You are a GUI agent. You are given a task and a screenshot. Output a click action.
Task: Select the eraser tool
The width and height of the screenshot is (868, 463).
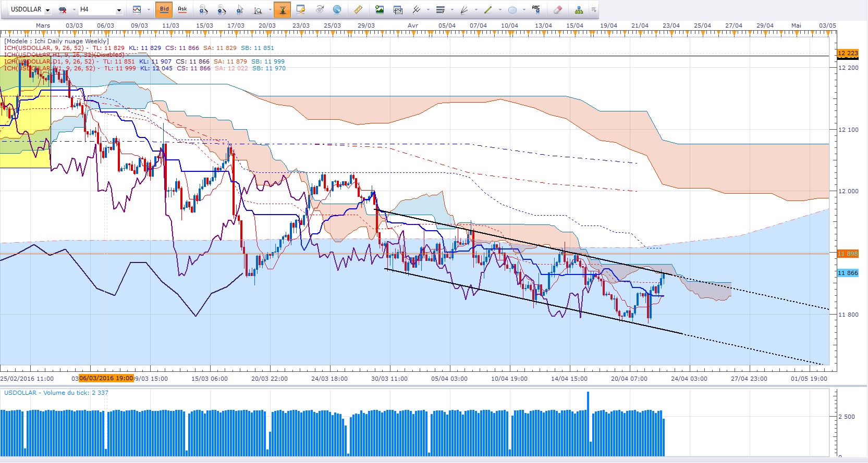558,9
